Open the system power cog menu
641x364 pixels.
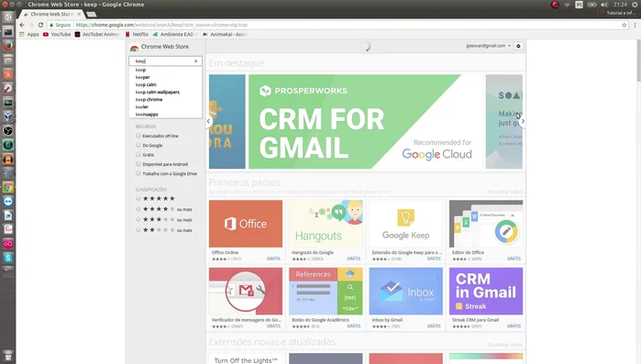(x=635, y=5)
